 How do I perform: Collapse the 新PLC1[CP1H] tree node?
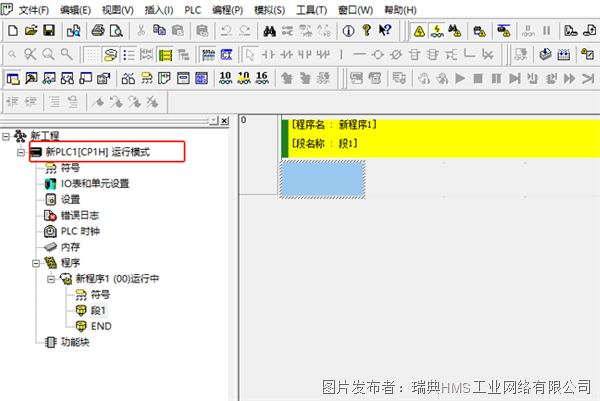21,152
